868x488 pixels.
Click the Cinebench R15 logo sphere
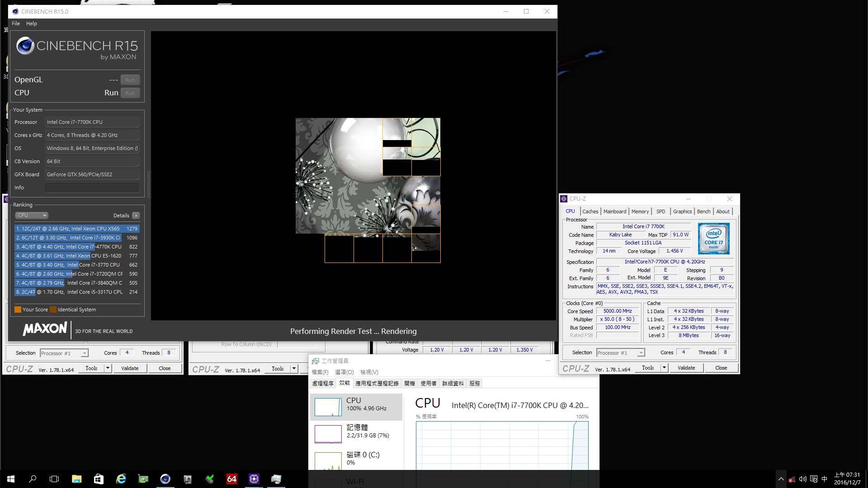(25, 46)
